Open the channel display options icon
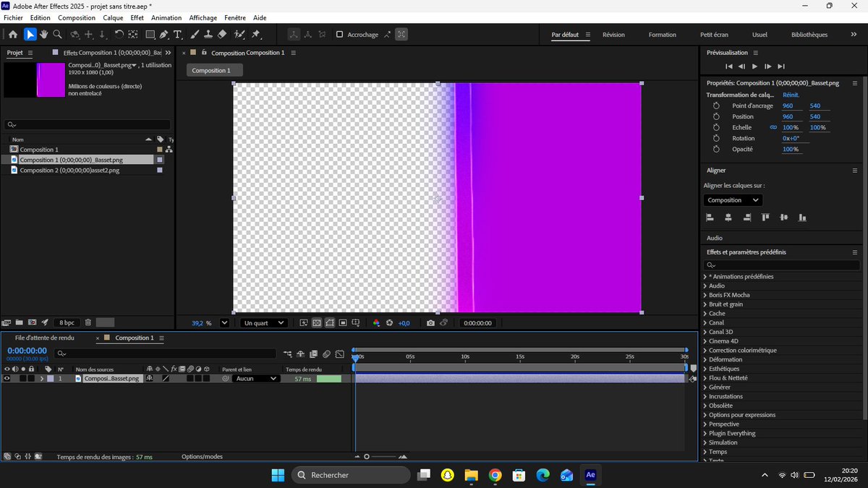This screenshot has width=868, height=488. [x=376, y=323]
